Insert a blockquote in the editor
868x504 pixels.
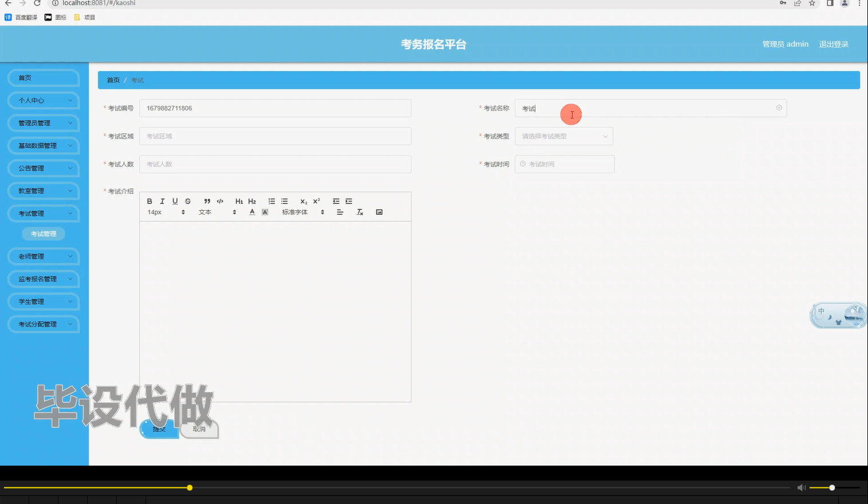pyautogui.click(x=207, y=201)
